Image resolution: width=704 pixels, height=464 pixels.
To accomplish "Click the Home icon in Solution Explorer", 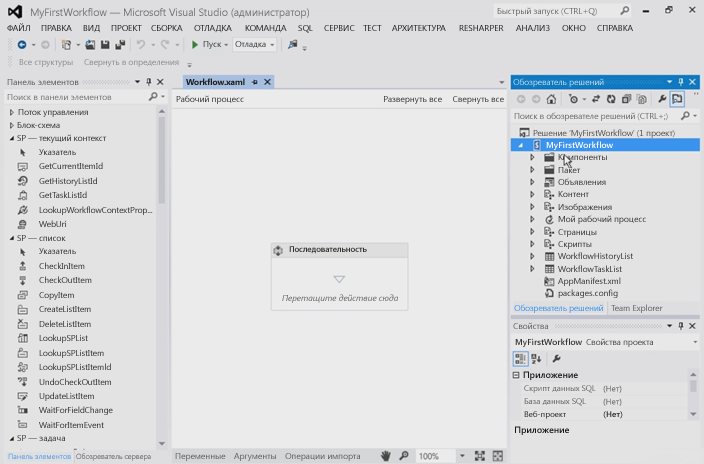I will tap(551, 99).
